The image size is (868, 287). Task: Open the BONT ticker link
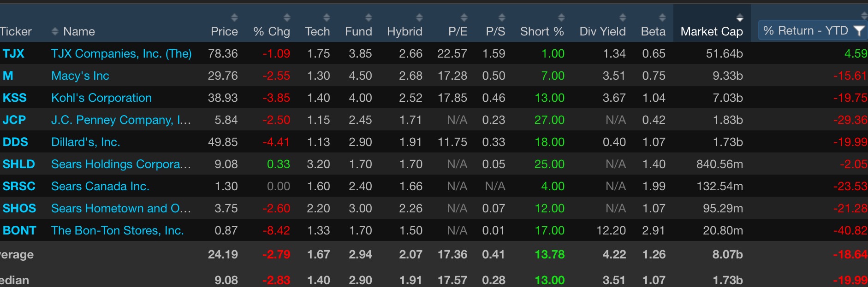point(19,230)
